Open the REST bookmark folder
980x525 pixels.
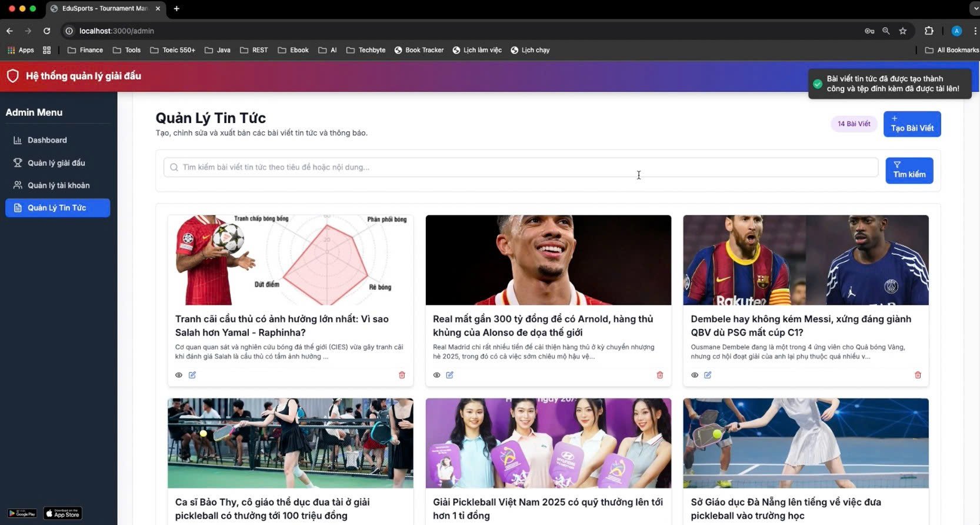pos(254,50)
